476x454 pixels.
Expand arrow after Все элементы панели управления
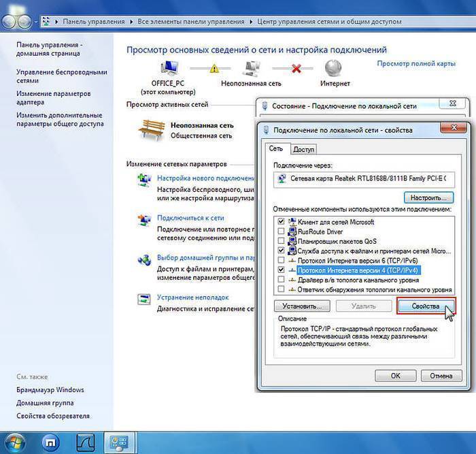(x=251, y=22)
